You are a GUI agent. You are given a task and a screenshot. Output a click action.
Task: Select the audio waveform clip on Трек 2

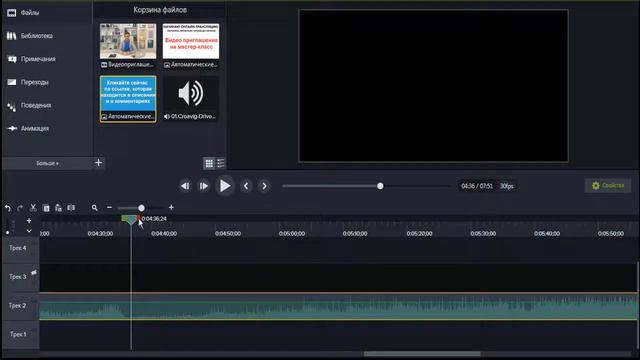click(x=339, y=306)
